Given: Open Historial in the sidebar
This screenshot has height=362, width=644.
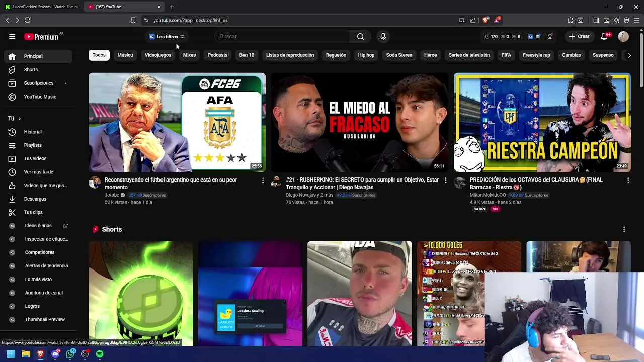Looking at the screenshot, I should [x=38, y=132].
